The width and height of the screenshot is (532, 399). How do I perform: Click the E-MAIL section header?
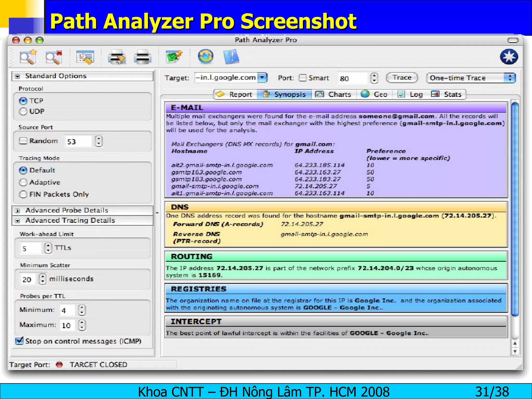(x=336, y=108)
